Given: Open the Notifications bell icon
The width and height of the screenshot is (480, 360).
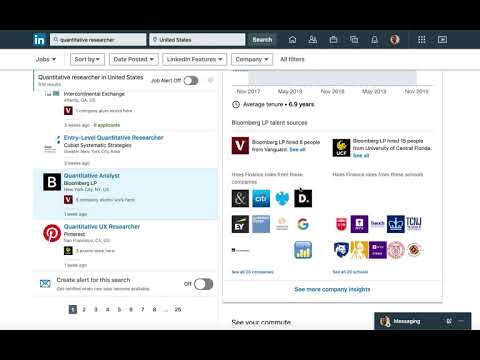Looking at the screenshot, I should click(x=374, y=40).
